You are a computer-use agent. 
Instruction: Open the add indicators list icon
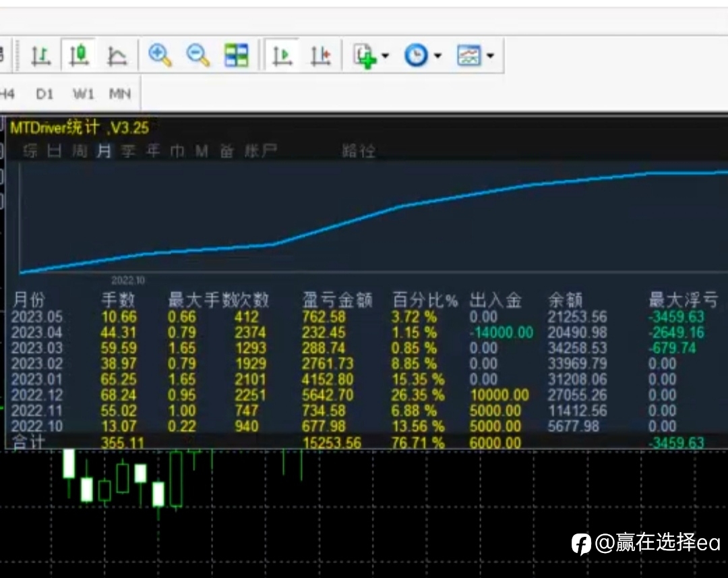(365, 56)
